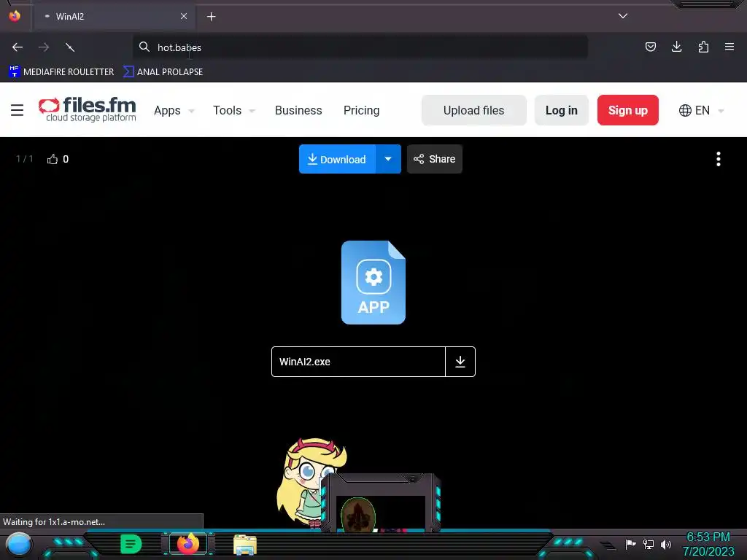Click the Share button
Image resolution: width=747 pixels, height=560 pixels.
pos(435,159)
